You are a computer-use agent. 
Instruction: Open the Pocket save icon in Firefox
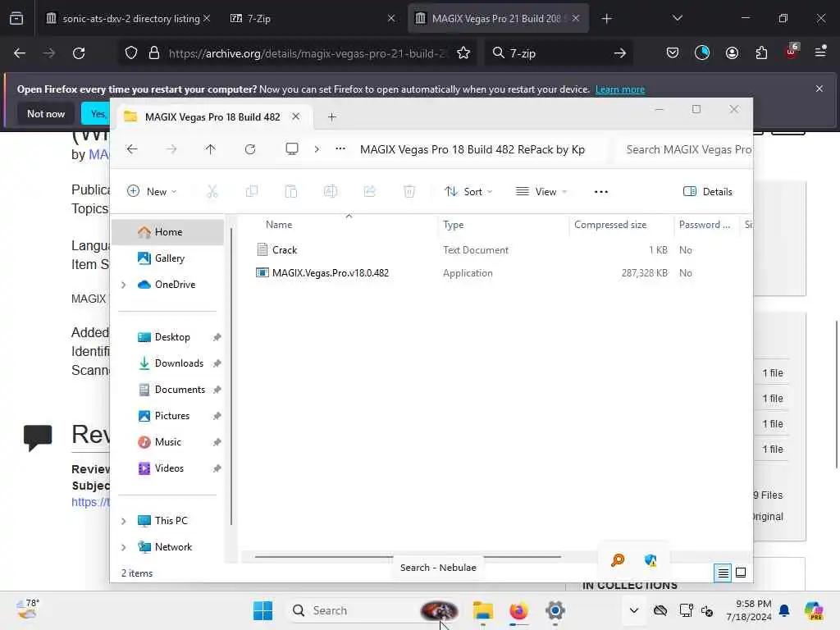click(673, 52)
